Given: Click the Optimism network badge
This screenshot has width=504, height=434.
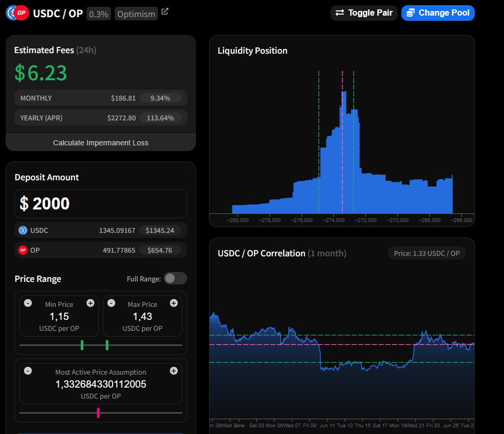Looking at the screenshot, I should (x=136, y=14).
